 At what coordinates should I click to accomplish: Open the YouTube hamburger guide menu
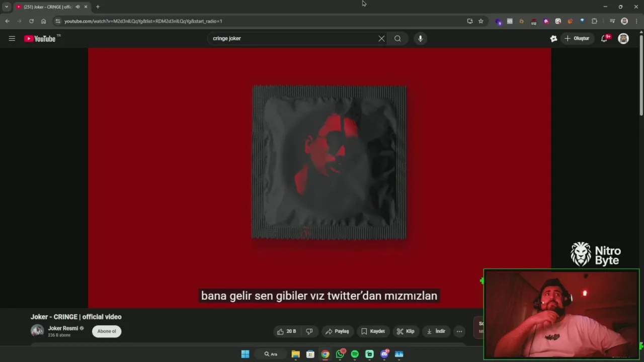pyautogui.click(x=12, y=39)
